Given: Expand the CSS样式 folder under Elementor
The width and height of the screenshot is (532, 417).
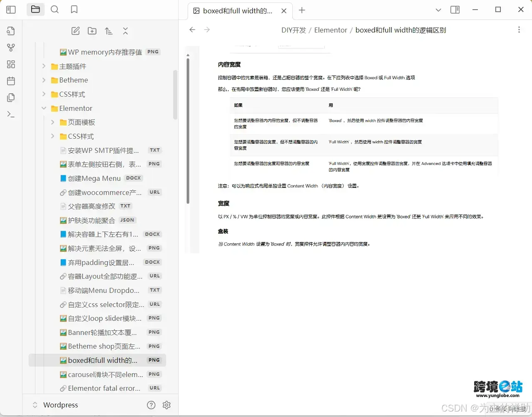Looking at the screenshot, I should point(52,136).
